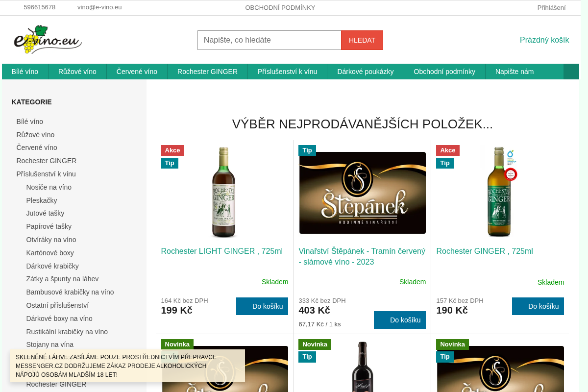Select Růžové víno in the sidebar categories

click(x=35, y=135)
